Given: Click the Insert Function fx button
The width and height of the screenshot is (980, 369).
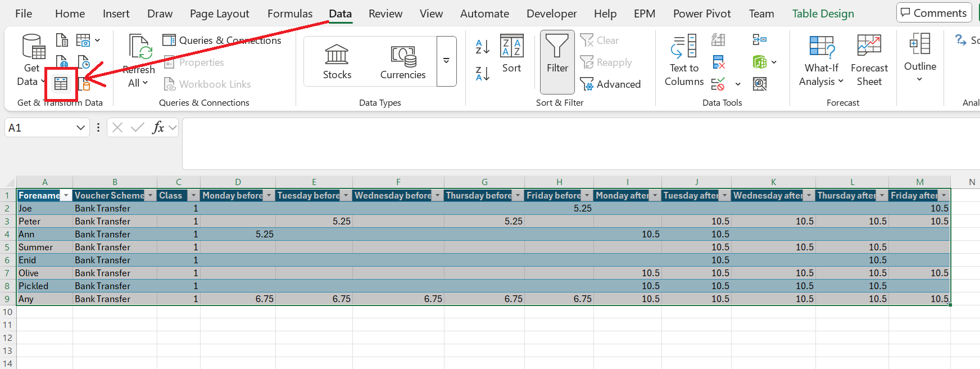Looking at the screenshot, I should 158,128.
